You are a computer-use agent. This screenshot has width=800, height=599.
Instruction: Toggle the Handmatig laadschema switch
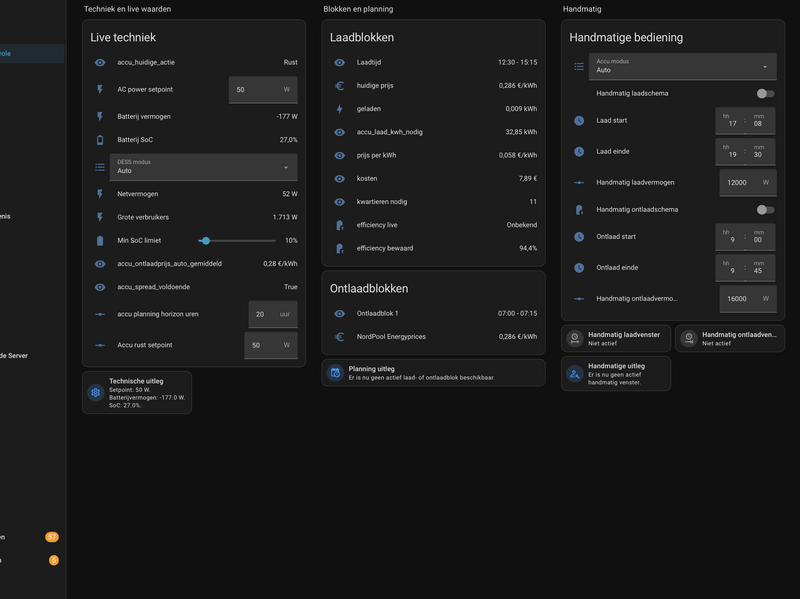765,93
